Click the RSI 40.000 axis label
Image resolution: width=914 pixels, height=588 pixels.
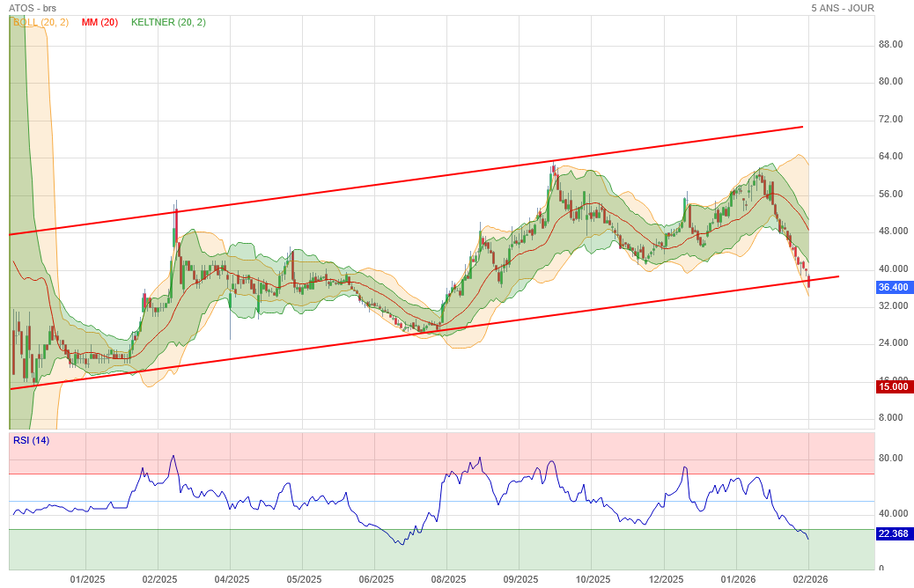893,514
